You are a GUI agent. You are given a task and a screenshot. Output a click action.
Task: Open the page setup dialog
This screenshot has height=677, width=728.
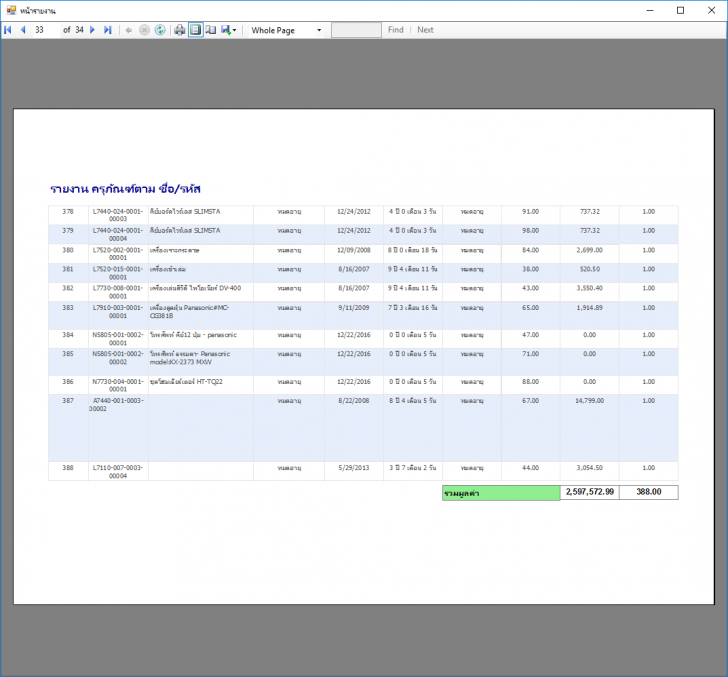pyautogui.click(x=210, y=30)
